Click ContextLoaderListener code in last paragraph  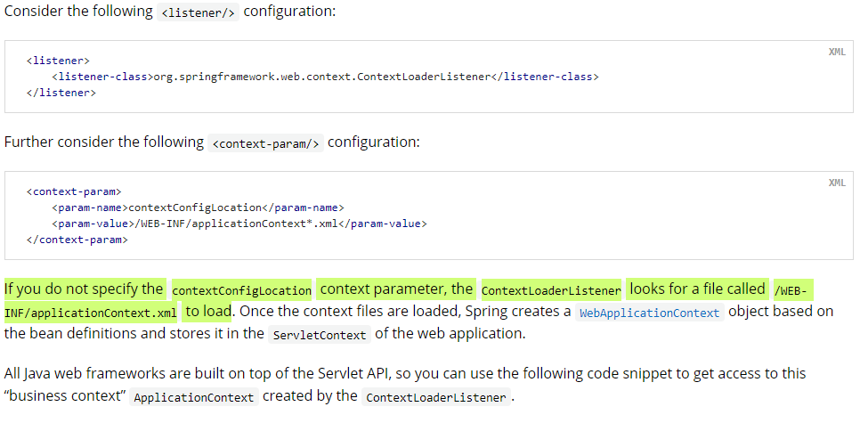[x=436, y=397]
